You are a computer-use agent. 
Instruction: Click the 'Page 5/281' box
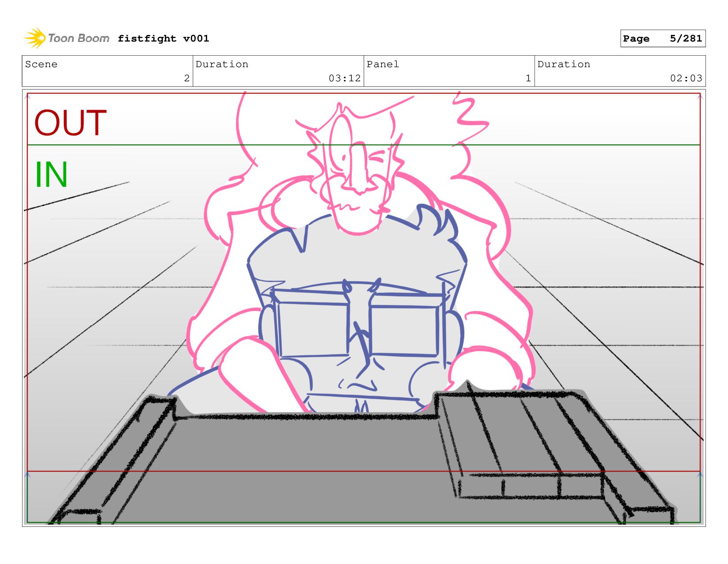tap(663, 38)
